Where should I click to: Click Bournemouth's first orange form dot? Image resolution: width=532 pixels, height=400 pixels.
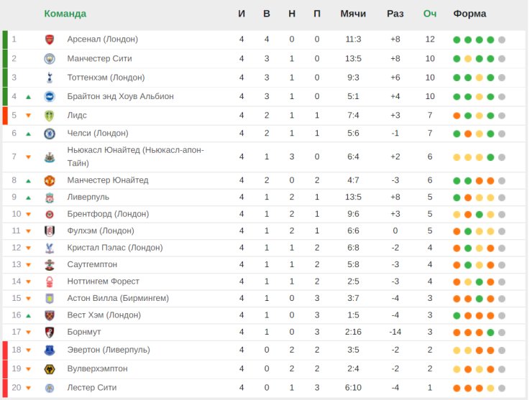(457, 332)
